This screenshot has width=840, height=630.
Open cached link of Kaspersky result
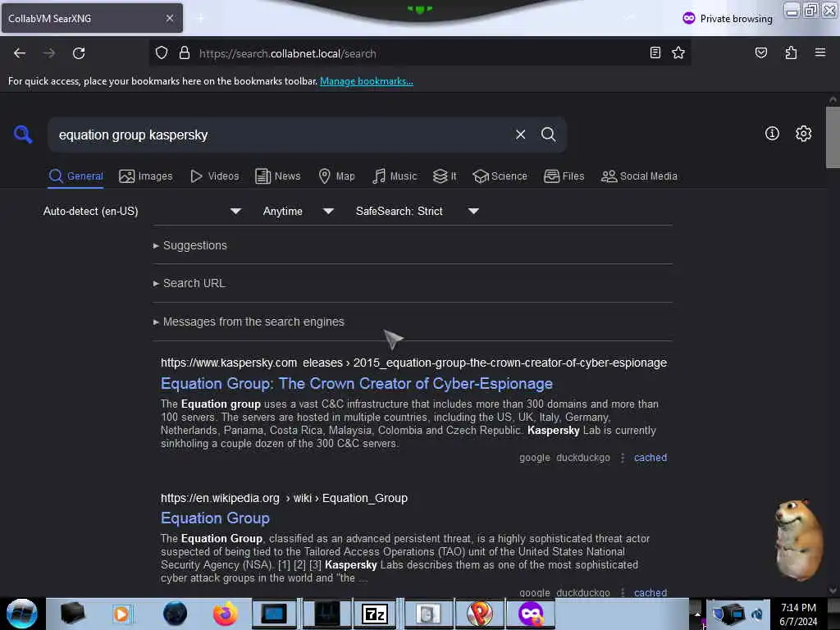coord(651,458)
